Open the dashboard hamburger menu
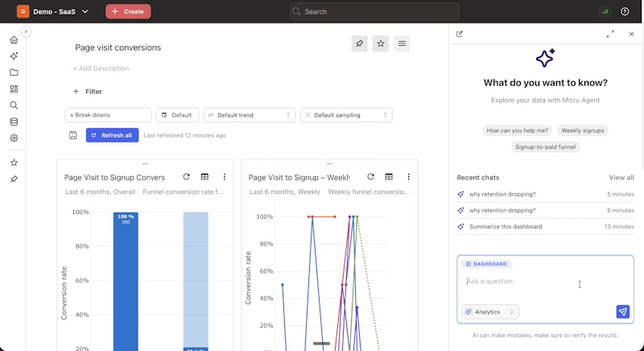This screenshot has width=644, height=351. click(402, 43)
